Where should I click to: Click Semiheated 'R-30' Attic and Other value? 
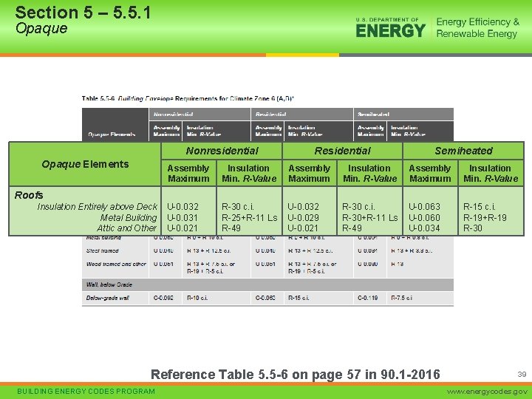click(x=473, y=228)
